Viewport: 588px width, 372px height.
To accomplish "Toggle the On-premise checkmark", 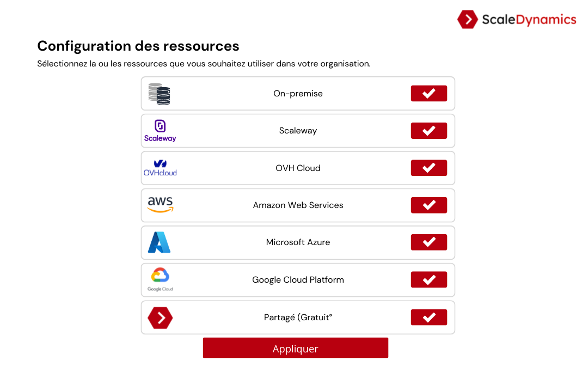I will click(429, 93).
